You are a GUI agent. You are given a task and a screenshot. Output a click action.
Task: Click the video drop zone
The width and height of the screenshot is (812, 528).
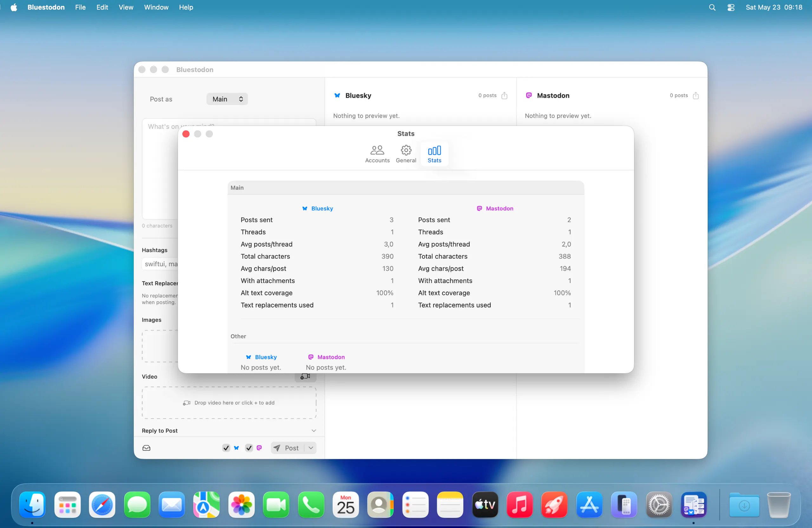pos(229,403)
